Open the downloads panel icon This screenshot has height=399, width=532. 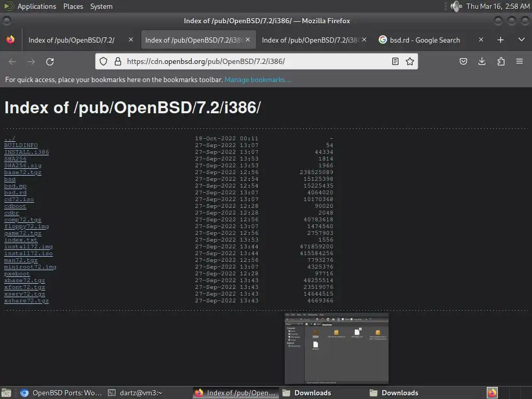point(482,61)
